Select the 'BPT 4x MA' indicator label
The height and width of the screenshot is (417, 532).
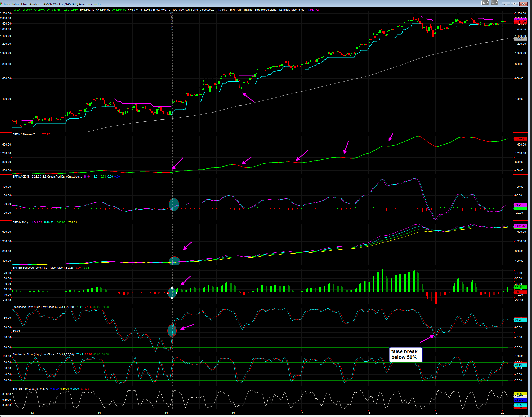21,222
